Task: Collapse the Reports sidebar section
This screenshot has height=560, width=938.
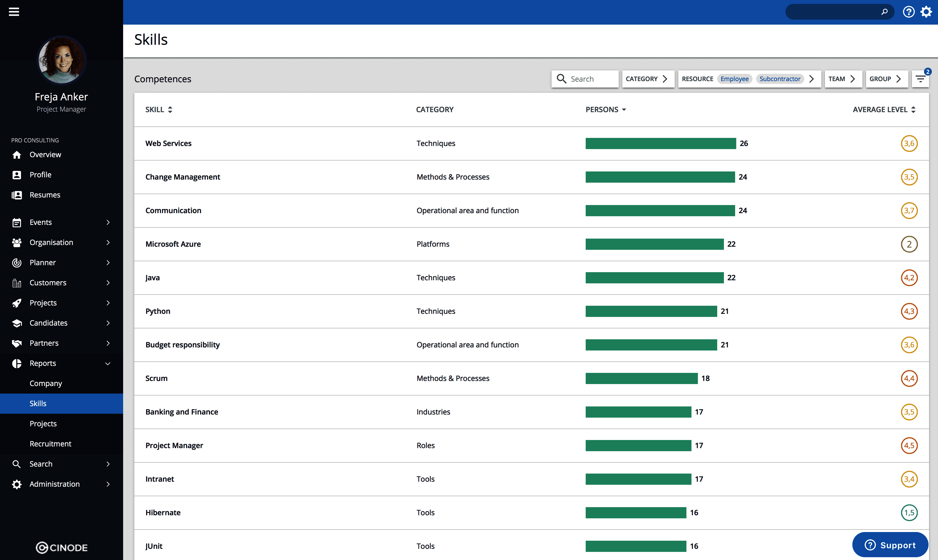Action: [107, 363]
